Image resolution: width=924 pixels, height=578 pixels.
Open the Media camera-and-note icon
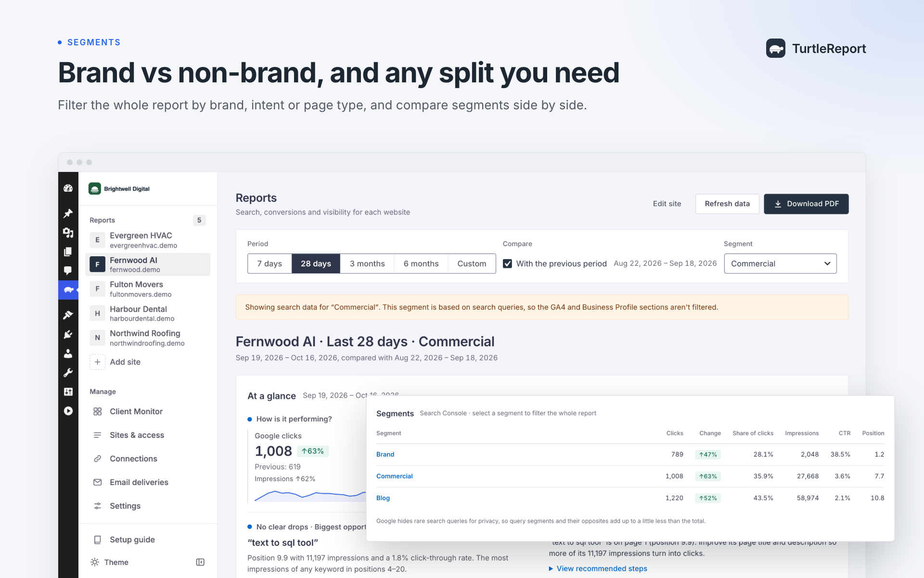(x=68, y=233)
